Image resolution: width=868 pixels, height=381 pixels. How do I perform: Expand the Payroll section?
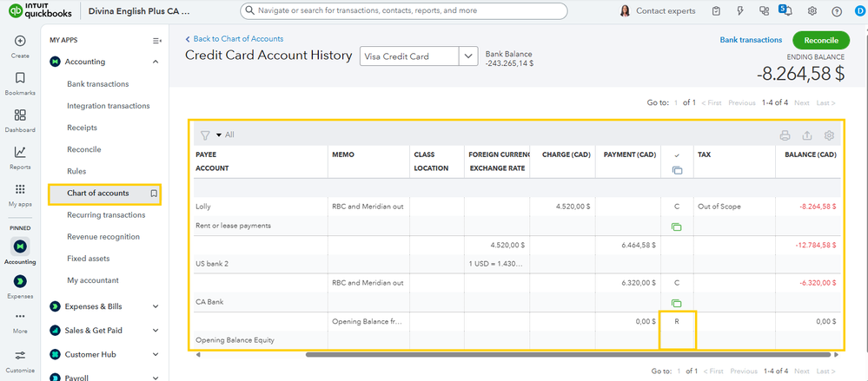coord(156,378)
